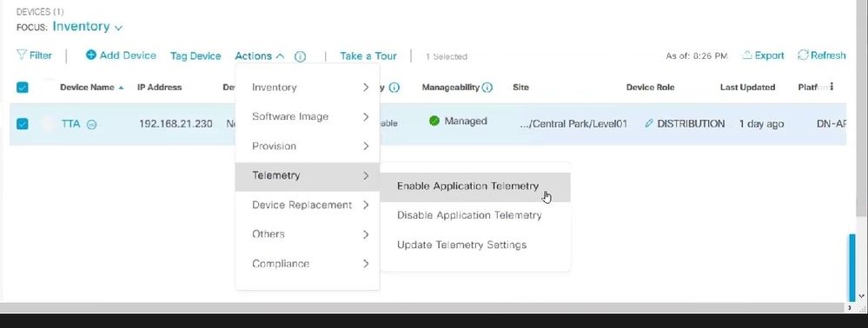This screenshot has height=328, width=868.
Task: Click the Tag Device link
Action: click(x=195, y=56)
